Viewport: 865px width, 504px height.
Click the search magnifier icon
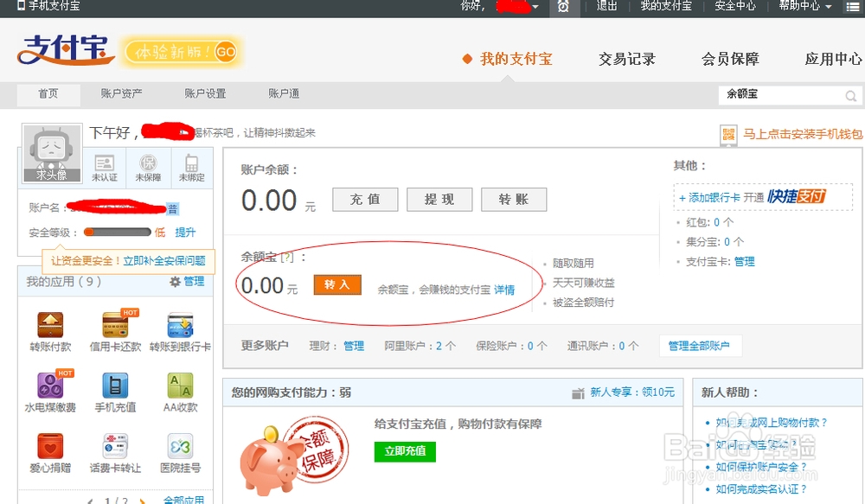(850, 96)
